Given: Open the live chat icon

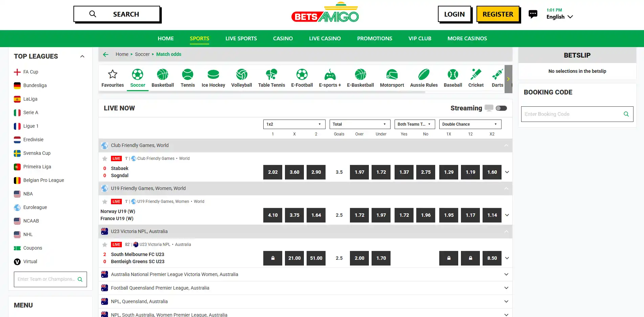Looking at the screenshot, I should pos(533,14).
